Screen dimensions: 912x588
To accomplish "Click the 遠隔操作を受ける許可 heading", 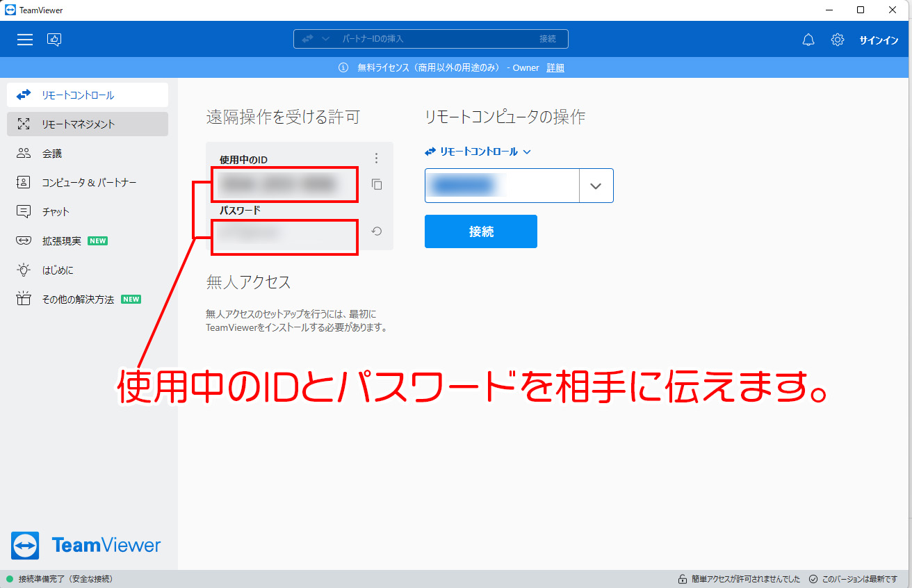I will coord(283,117).
